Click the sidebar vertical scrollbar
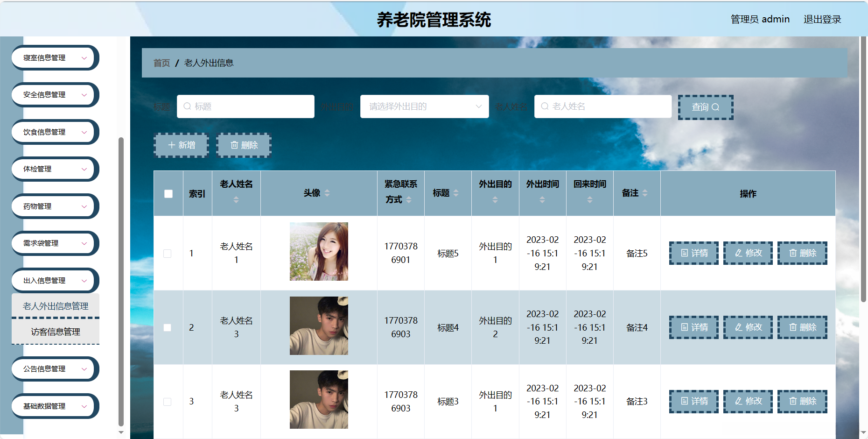 pyautogui.click(x=121, y=282)
